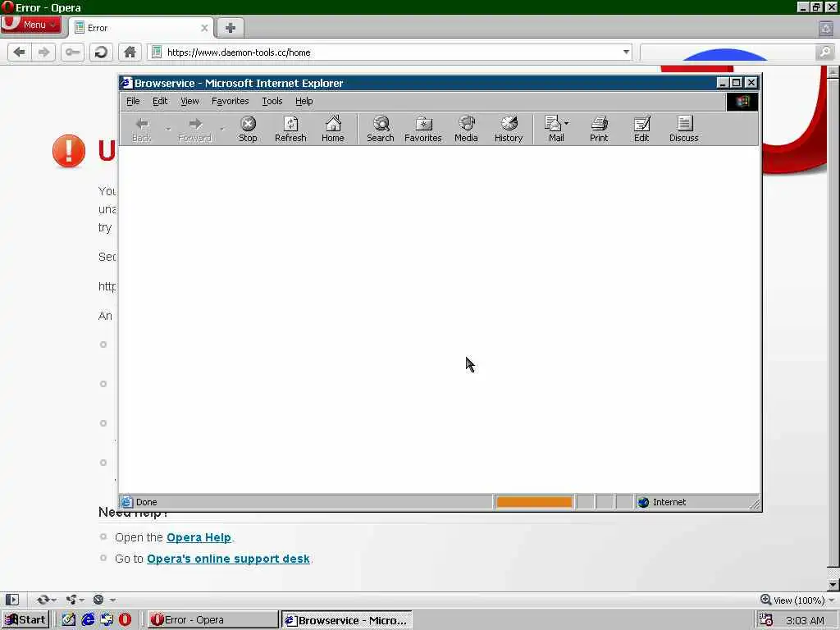This screenshot has width=840, height=630.
Task: Open the Opera Menu button dropdown
Action: click(x=31, y=25)
